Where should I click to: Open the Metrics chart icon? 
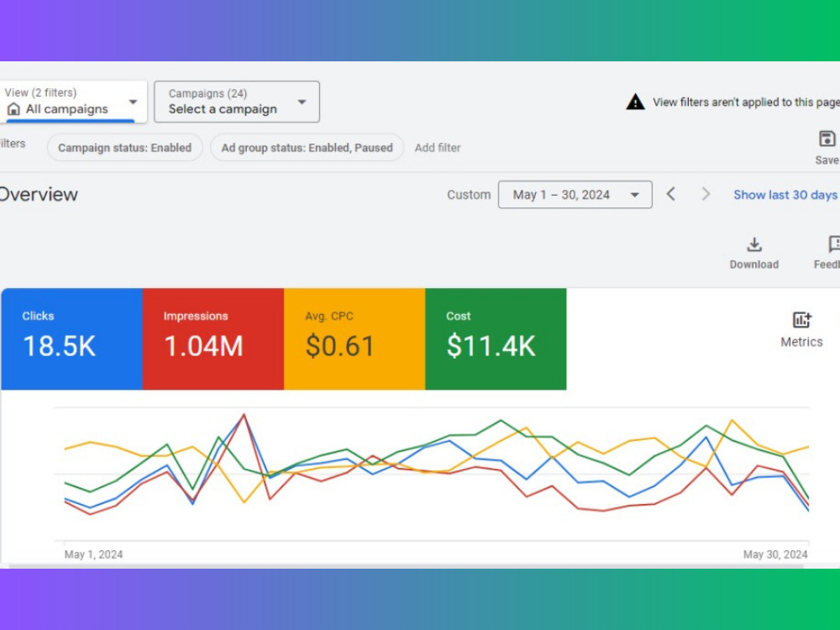(801, 320)
